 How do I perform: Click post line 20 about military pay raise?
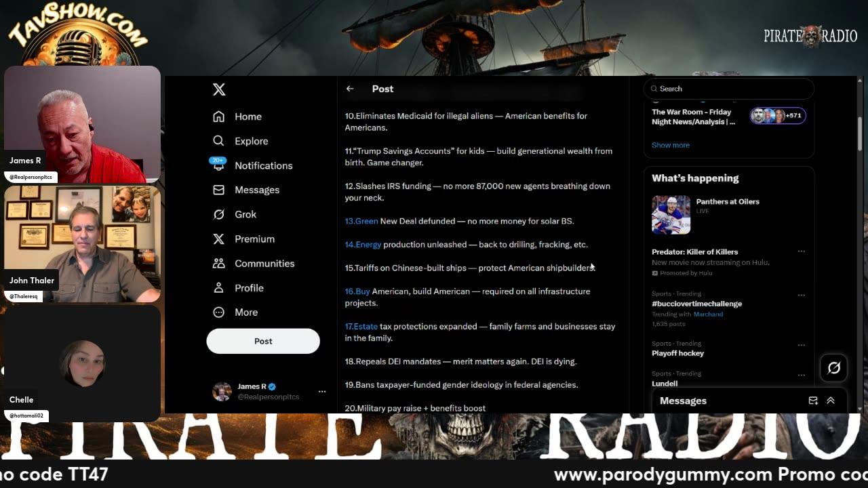(415, 408)
